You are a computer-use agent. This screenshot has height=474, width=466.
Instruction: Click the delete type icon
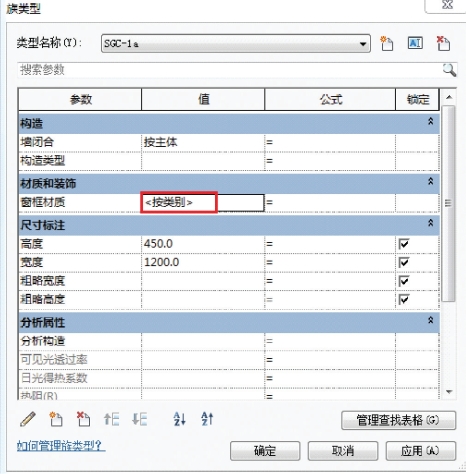443,43
